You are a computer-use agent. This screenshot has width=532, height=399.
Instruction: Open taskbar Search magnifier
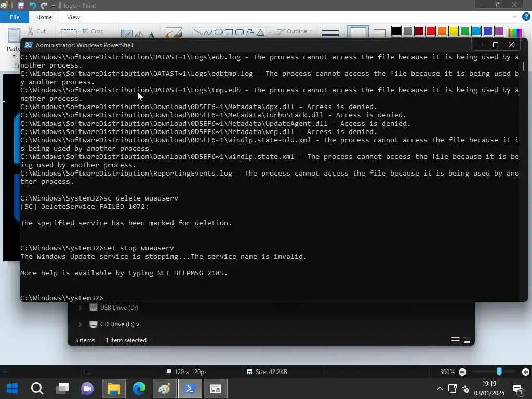click(37, 389)
